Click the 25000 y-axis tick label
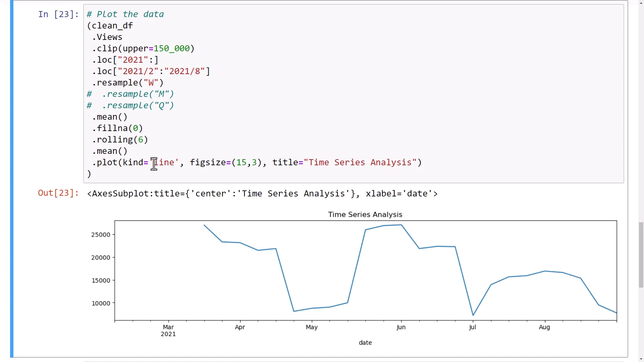Viewport: 644px width, 362px height. (101, 235)
